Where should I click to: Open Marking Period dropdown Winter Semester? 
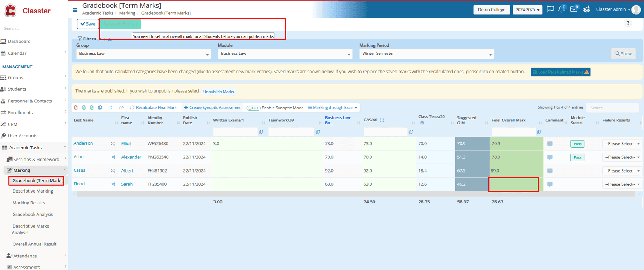point(427,54)
